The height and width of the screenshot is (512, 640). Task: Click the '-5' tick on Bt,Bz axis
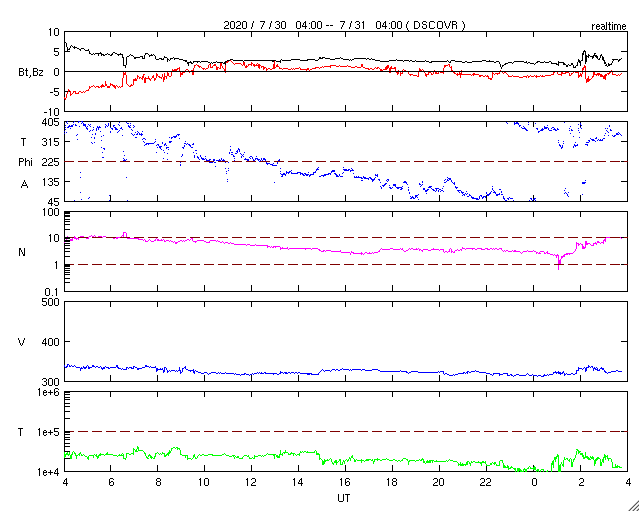[x=55, y=92]
